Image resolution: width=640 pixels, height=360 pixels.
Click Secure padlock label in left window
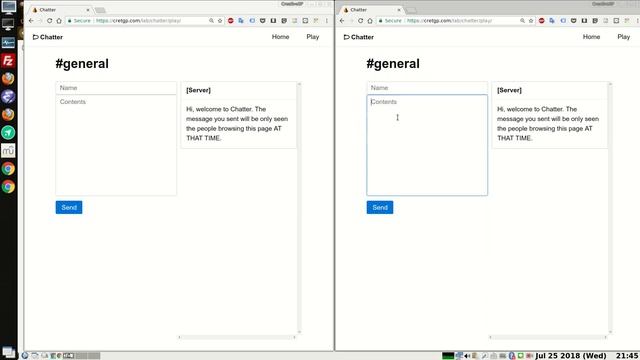79,20
